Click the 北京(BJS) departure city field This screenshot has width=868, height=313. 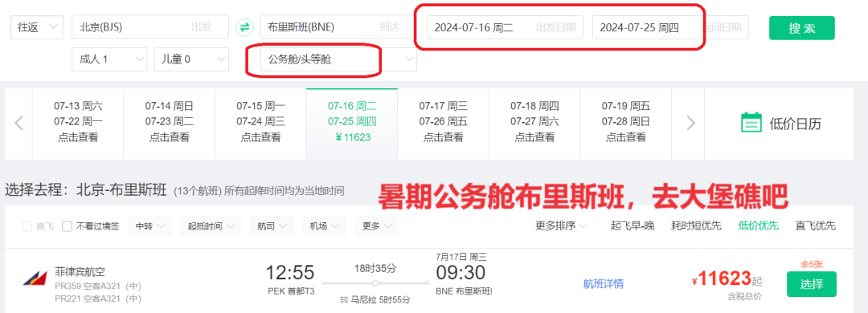pos(150,27)
